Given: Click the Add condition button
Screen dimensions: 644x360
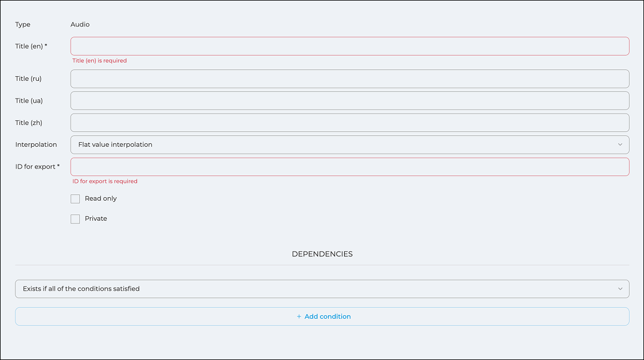Looking at the screenshot, I should (x=322, y=316).
